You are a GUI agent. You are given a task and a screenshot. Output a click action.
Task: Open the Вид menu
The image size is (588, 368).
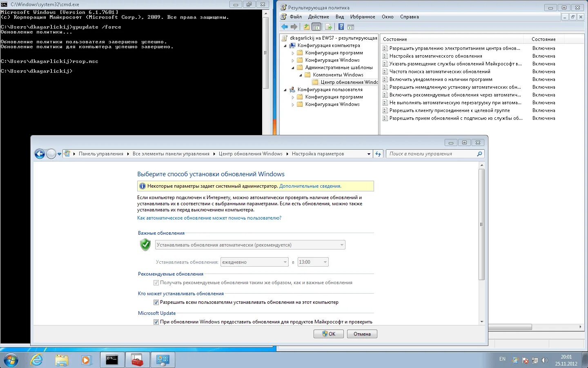click(x=340, y=17)
